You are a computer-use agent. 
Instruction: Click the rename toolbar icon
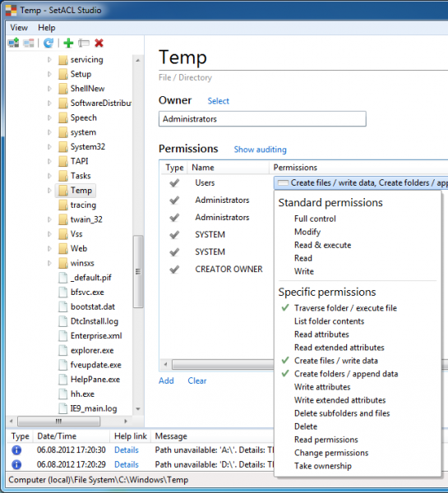tap(84, 43)
